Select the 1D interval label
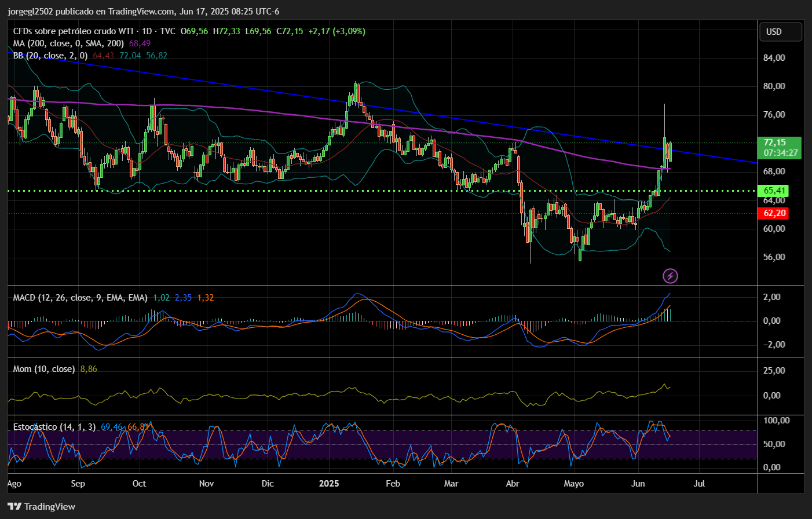Viewport: 812px width, 519px height. coord(147,31)
